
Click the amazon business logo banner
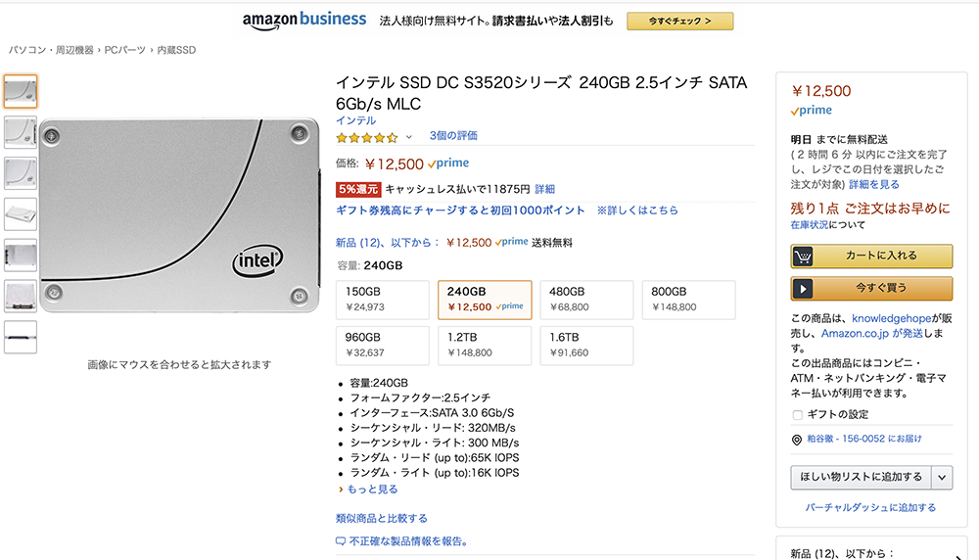coord(304,20)
